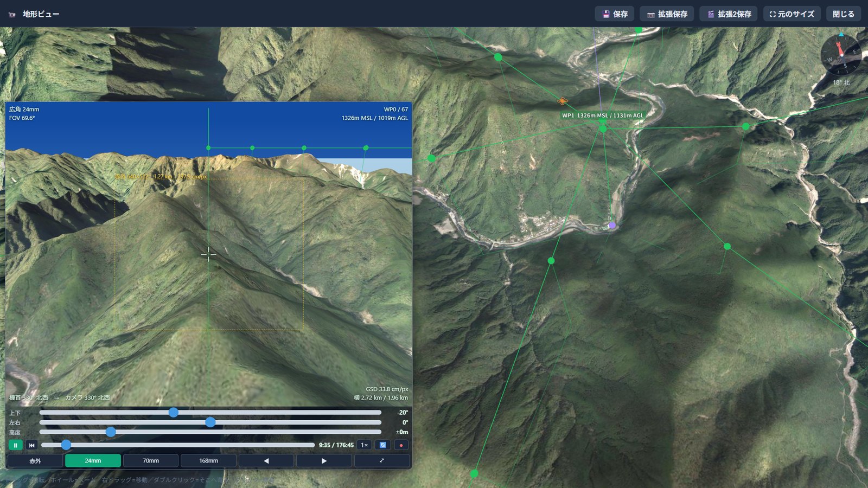Jump to the start with the skip-back button
This screenshot has height=488, width=868.
coord(32,445)
